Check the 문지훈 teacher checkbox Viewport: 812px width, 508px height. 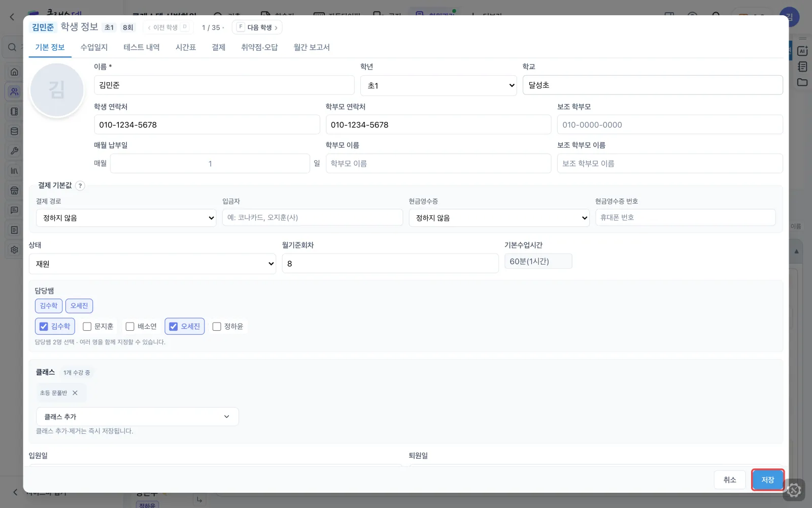tap(87, 326)
